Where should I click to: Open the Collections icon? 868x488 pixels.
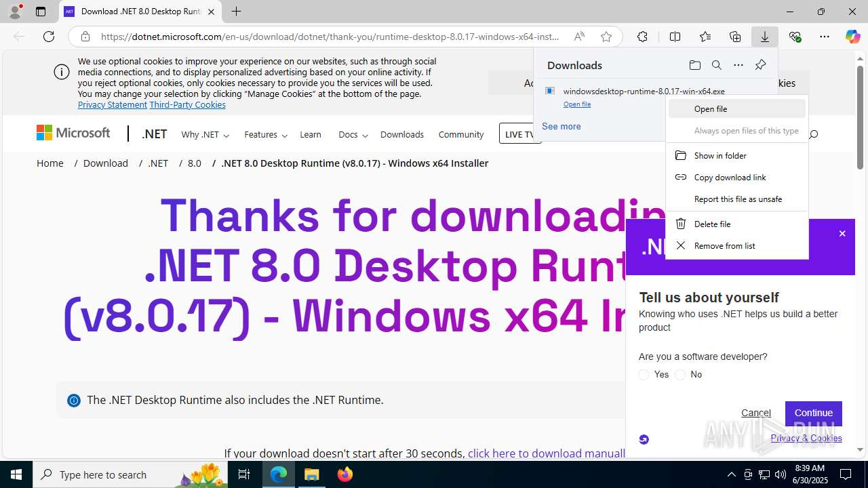[x=735, y=37]
